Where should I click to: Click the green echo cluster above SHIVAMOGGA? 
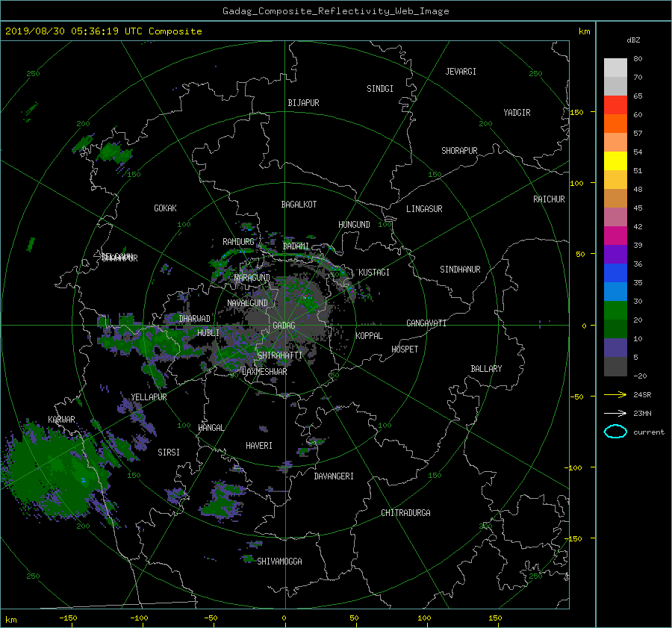click(x=222, y=501)
